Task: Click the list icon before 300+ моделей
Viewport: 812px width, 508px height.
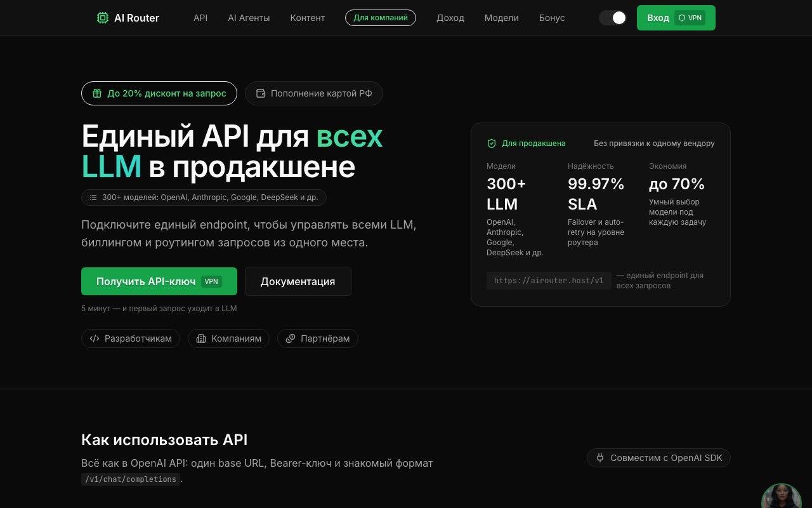Action: pyautogui.click(x=93, y=197)
